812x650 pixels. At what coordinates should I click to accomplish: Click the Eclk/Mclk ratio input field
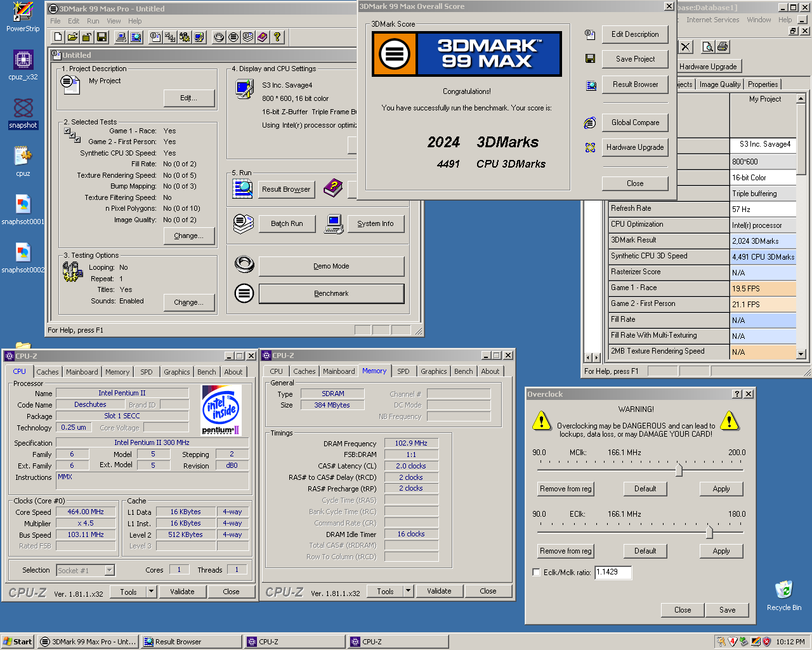[x=613, y=572]
